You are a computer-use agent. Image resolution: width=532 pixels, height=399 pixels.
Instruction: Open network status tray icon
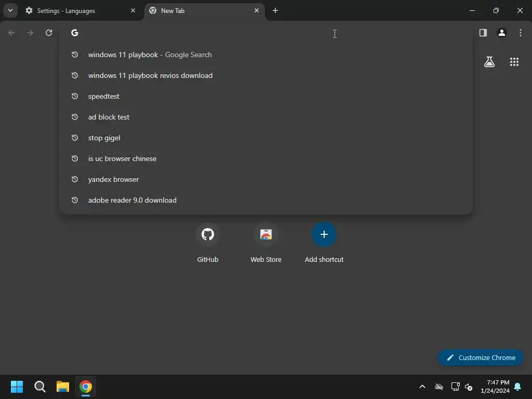pyautogui.click(x=455, y=387)
